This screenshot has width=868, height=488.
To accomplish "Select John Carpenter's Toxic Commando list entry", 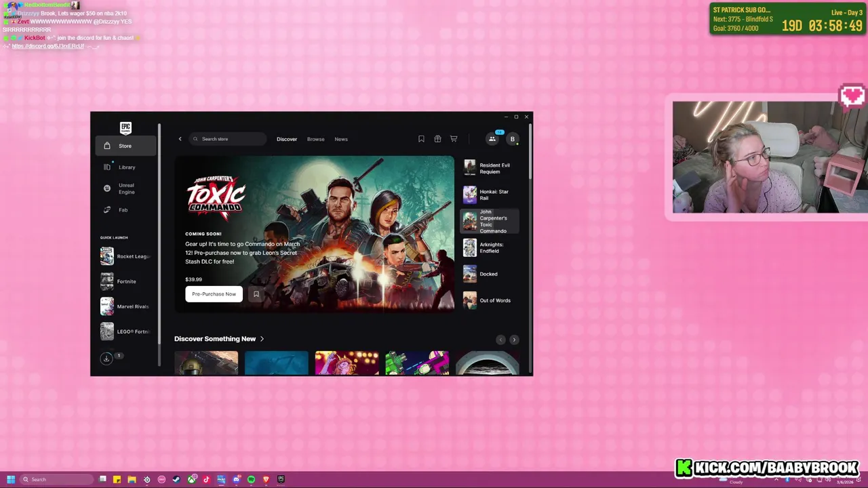I will (490, 221).
